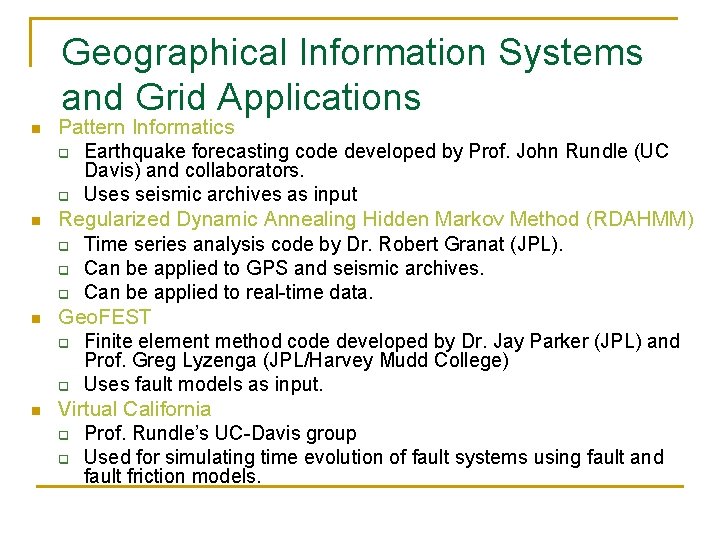Click the text "Davis) and collaborators."
Viewport: 720px width, 540px height.
[x=194, y=170]
